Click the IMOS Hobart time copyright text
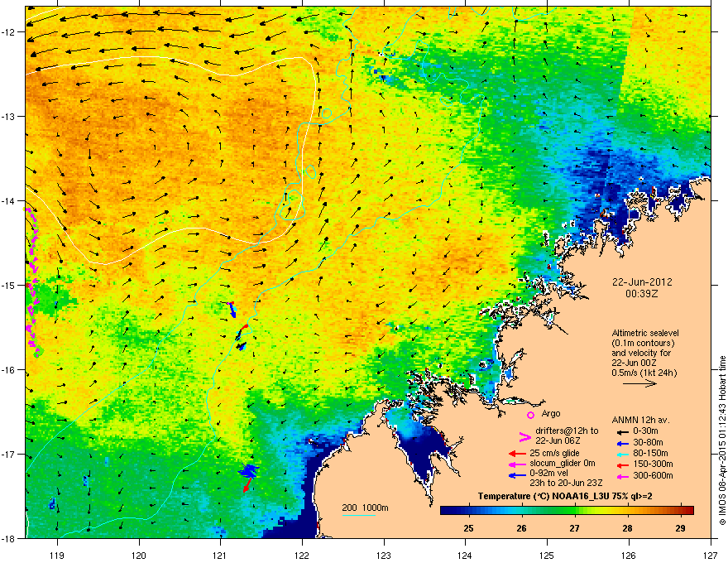Viewport: 728px width, 563px height. click(x=722, y=440)
